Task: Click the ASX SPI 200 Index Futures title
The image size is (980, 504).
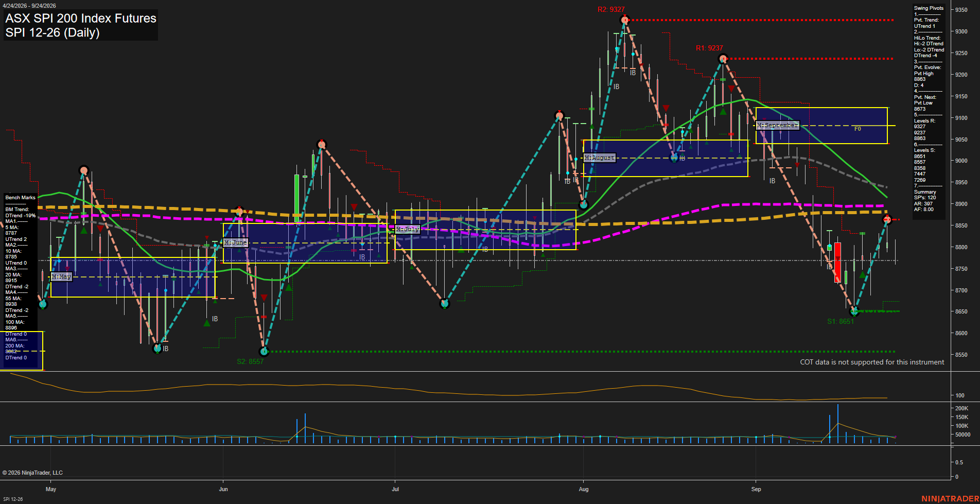Action: tap(81, 18)
